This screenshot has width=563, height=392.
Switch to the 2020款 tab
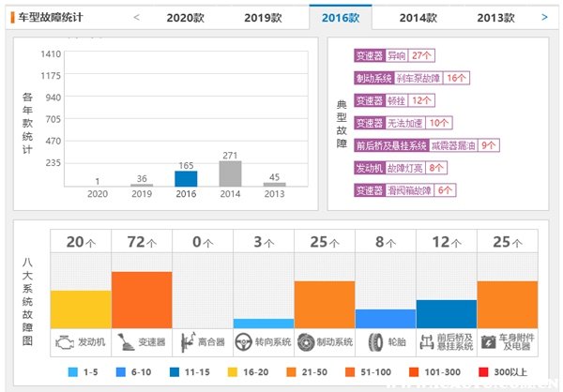[x=184, y=18]
